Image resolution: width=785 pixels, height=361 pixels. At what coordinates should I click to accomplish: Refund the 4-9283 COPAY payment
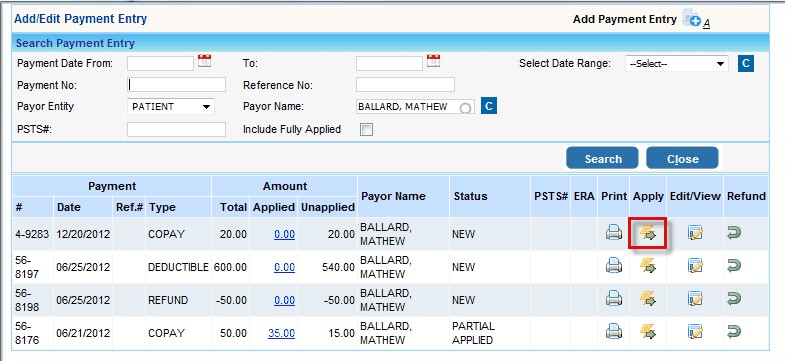click(734, 233)
